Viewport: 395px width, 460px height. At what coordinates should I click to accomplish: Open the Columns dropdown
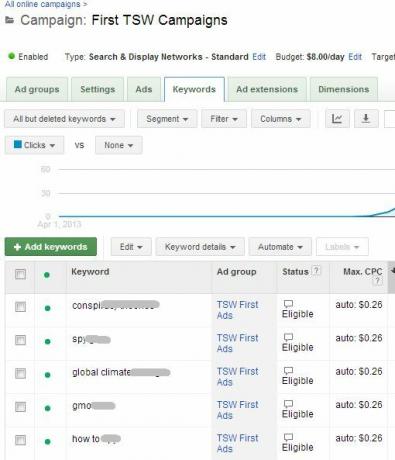click(281, 119)
